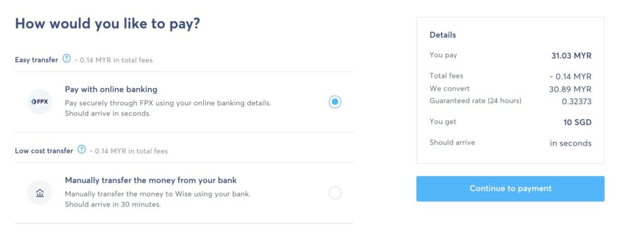Select the manual bank transfer radio button
Image resolution: width=644 pixels, height=245 pixels.
click(x=335, y=193)
